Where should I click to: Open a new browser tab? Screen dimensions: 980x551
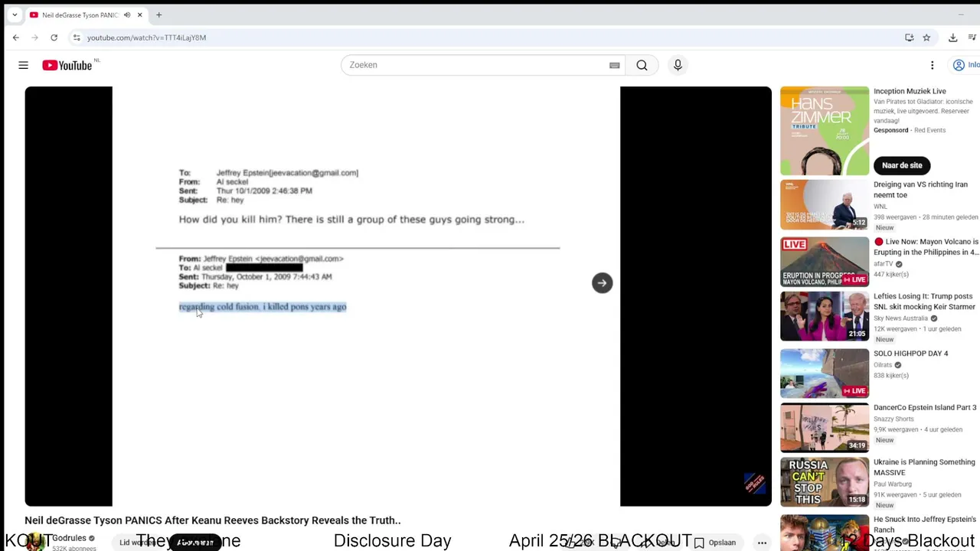[x=158, y=15]
